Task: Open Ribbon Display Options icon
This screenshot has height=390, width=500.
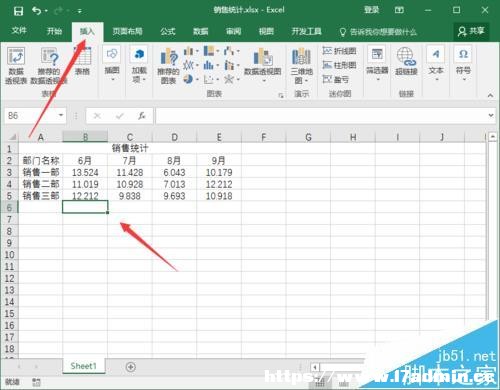Action: [x=399, y=10]
